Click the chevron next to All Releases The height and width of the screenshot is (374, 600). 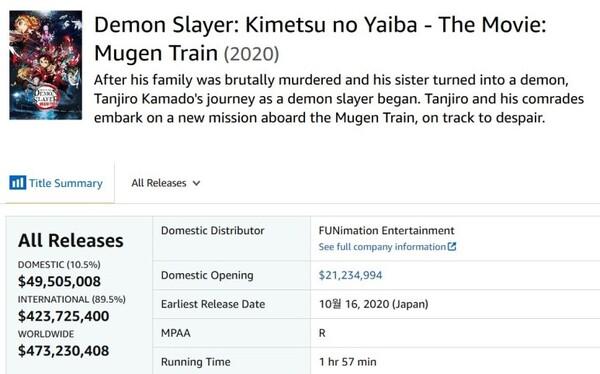[x=196, y=183]
